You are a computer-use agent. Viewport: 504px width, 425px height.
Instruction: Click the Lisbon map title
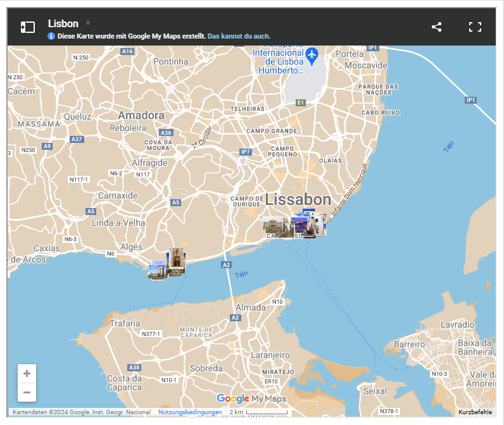click(x=63, y=23)
